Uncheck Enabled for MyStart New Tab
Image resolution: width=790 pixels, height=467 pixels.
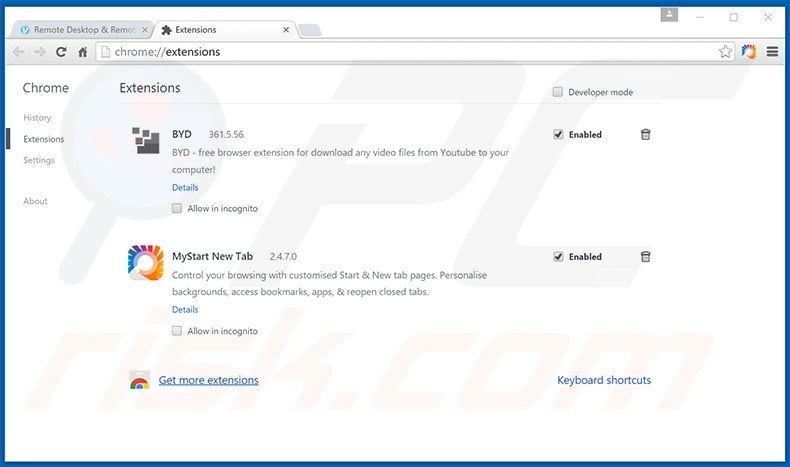tap(558, 257)
